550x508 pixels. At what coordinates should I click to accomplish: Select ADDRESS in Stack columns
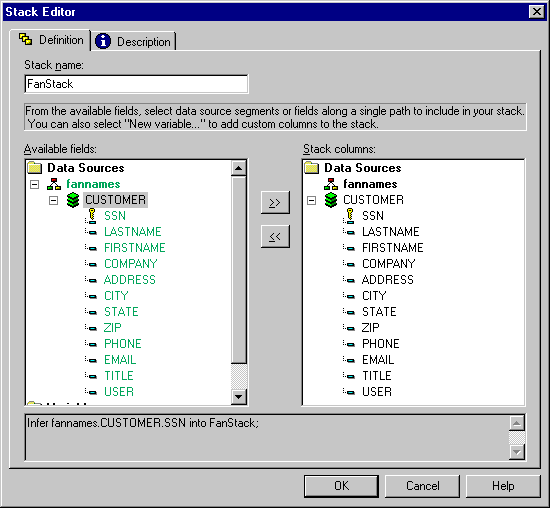coord(388,280)
